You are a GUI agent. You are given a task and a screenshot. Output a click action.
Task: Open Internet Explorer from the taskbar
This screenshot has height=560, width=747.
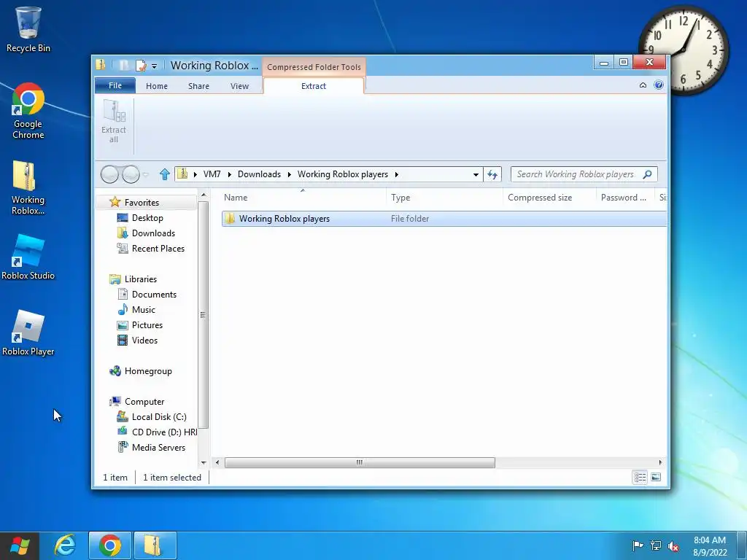65,545
